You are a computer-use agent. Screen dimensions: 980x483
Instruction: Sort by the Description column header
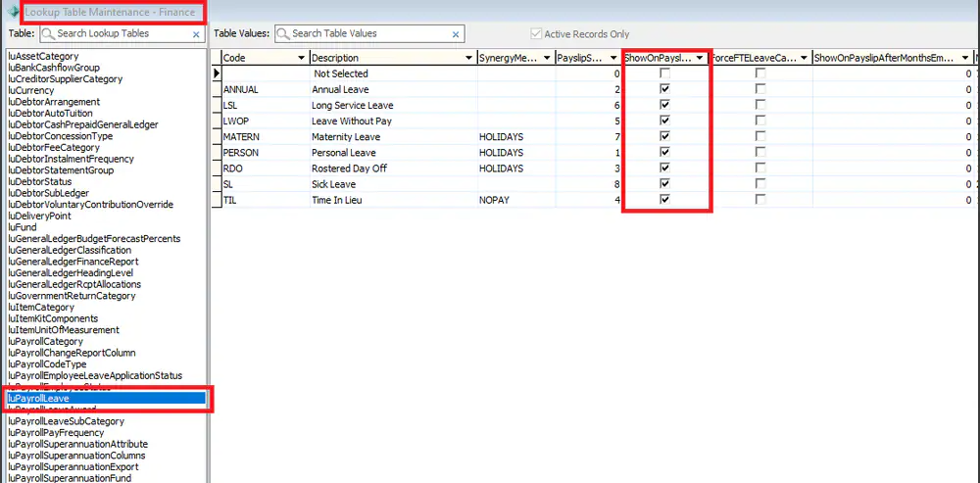pos(335,58)
